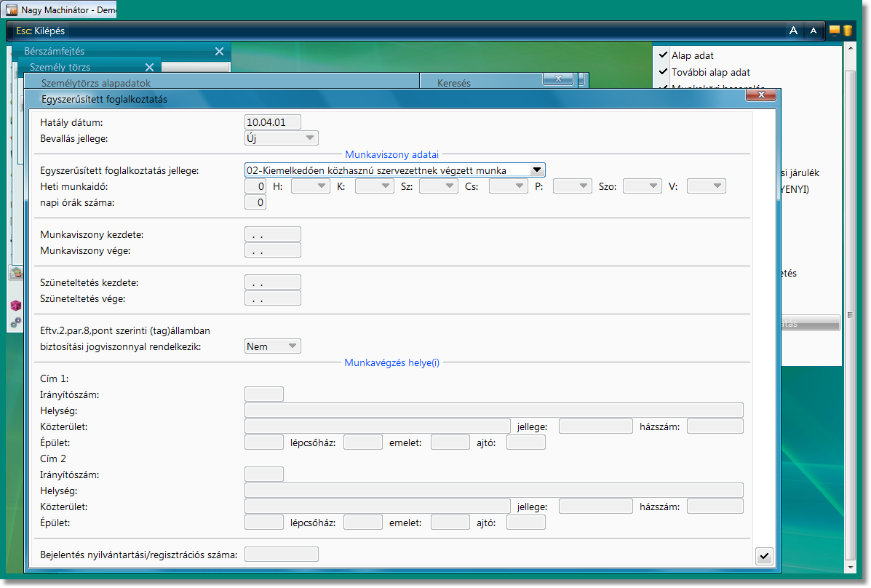The height and width of the screenshot is (588, 871).
Task: Click the Esc: Kilépés button
Action: point(40,31)
